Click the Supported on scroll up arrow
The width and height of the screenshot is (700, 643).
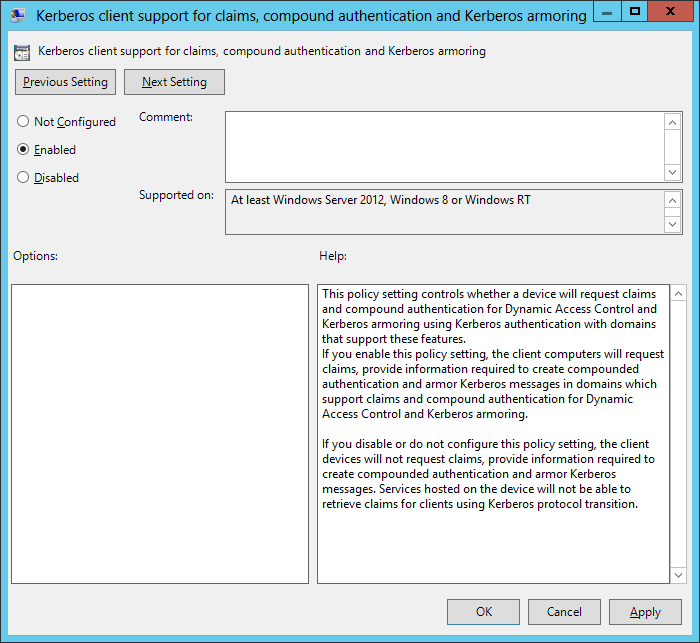[x=673, y=200]
